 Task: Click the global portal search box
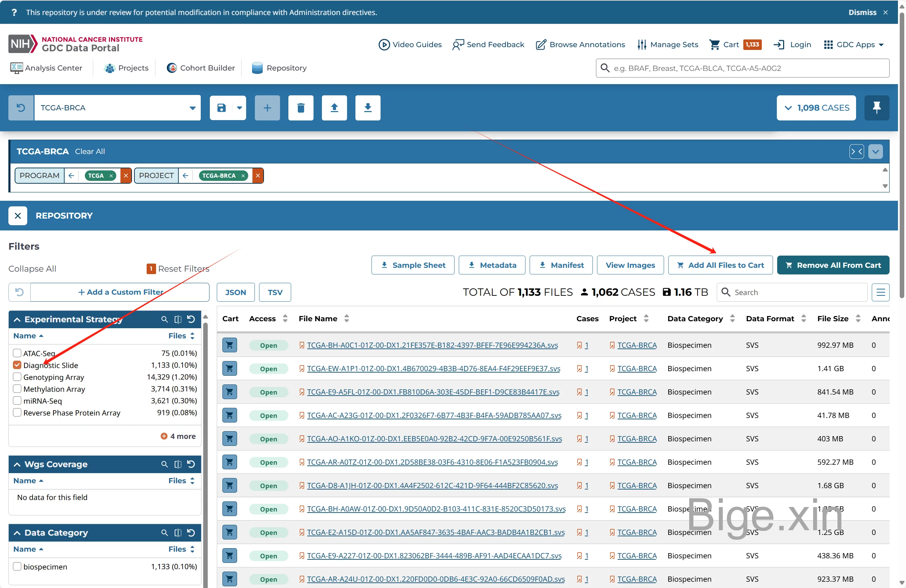point(742,68)
